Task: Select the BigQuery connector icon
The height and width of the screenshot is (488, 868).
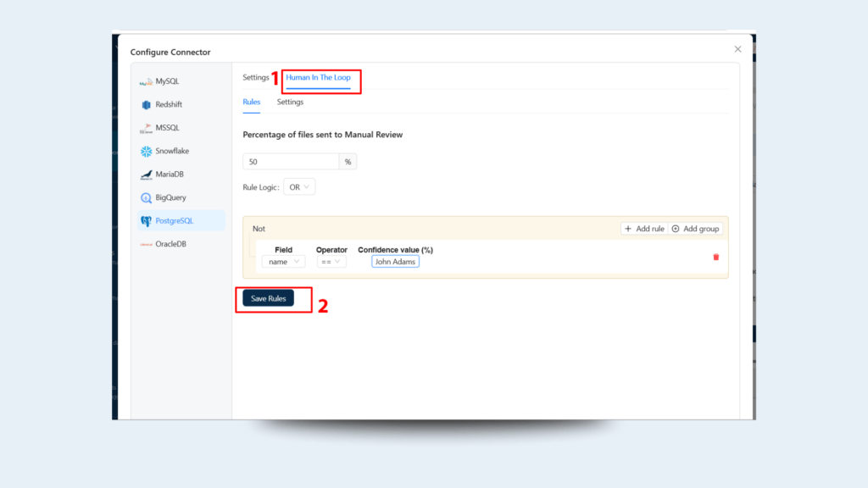Action: tap(146, 197)
